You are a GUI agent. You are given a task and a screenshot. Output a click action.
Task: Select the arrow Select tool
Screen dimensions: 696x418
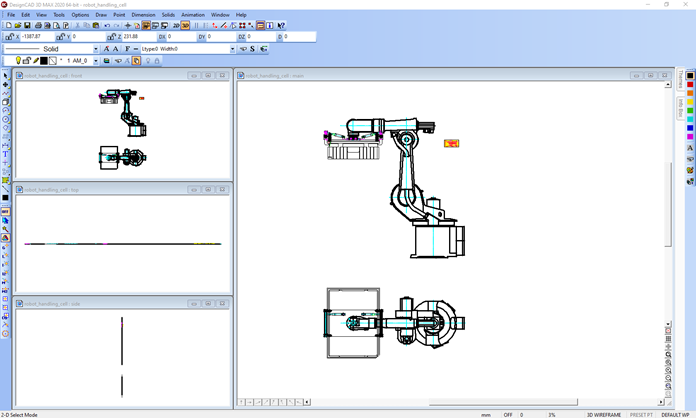pos(5,76)
